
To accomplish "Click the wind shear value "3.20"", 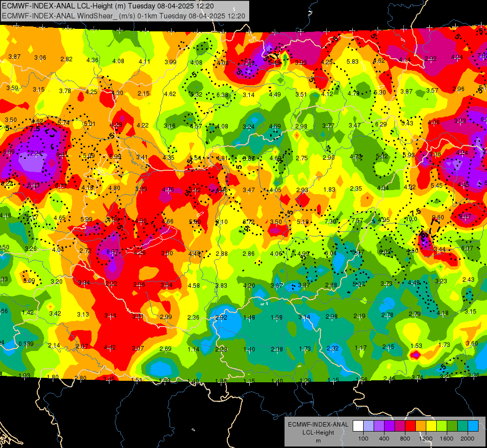I will [x=57, y=281].
